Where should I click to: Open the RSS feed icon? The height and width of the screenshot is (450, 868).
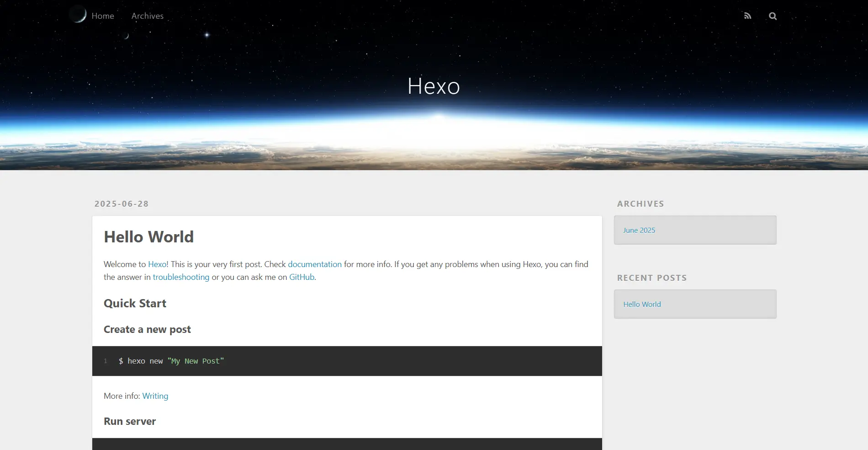click(x=747, y=16)
